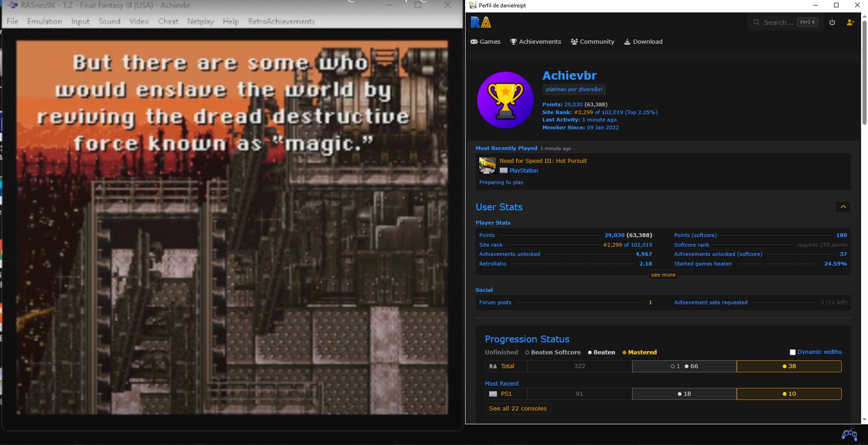Click the Points (softcore) 180 value
The image size is (868, 445).
pyautogui.click(x=841, y=235)
